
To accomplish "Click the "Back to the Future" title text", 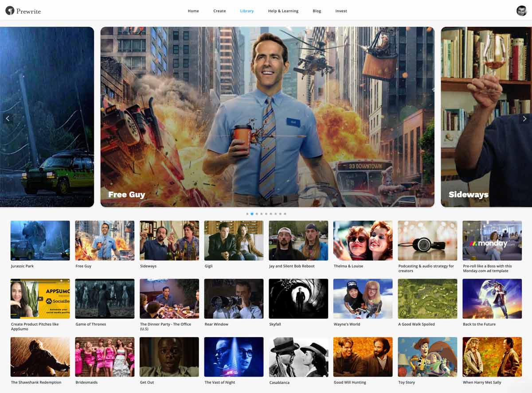I will tap(479, 324).
